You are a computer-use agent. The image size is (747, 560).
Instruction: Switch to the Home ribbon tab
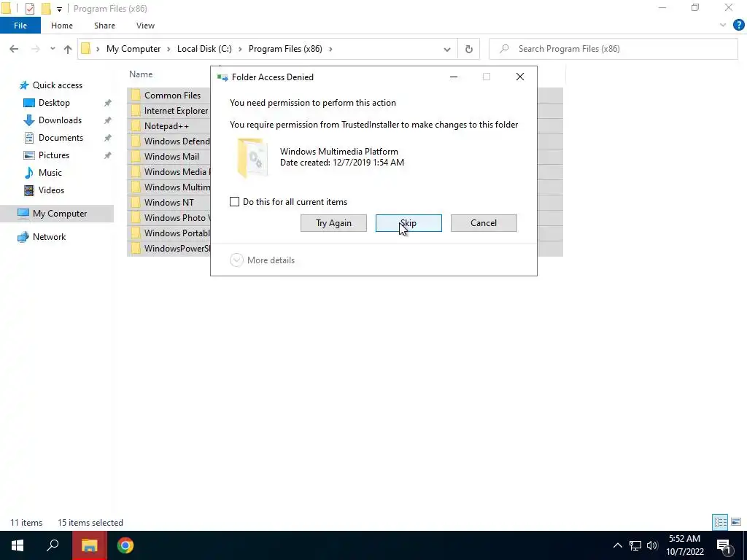(x=62, y=26)
